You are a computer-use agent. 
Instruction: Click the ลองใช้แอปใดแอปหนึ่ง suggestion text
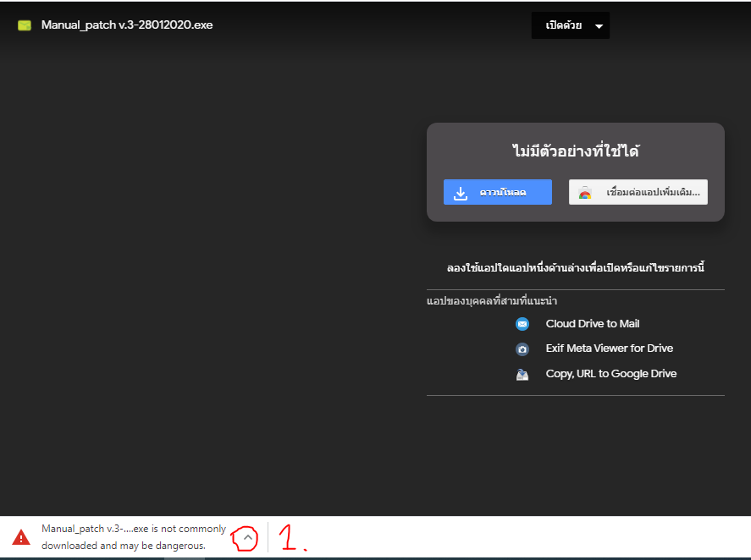click(576, 267)
